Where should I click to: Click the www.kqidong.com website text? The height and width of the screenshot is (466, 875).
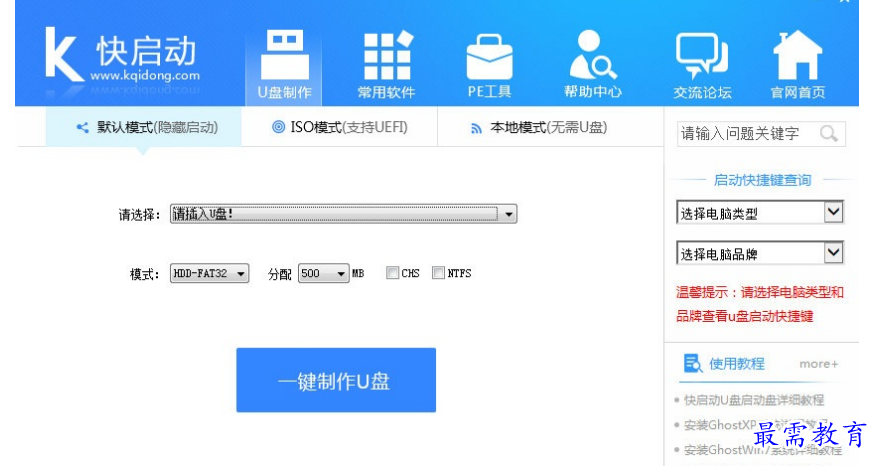click(145, 75)
